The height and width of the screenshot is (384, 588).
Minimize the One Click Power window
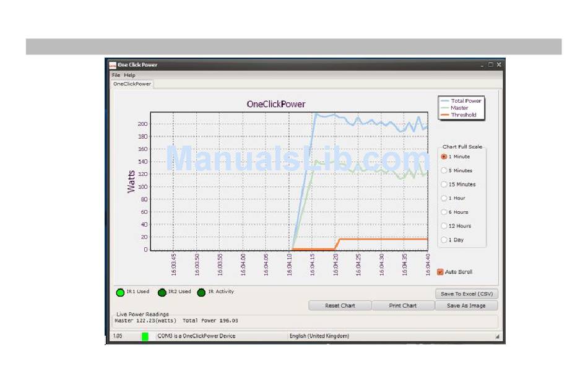point(482,64)
